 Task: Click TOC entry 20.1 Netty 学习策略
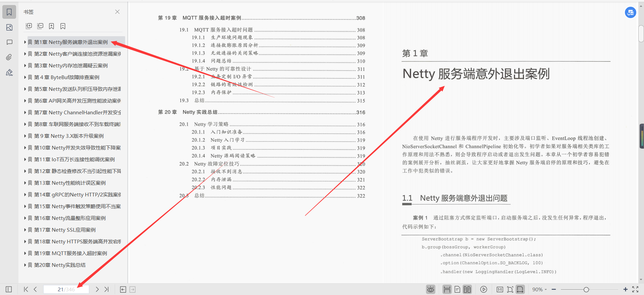coord(272,124)
